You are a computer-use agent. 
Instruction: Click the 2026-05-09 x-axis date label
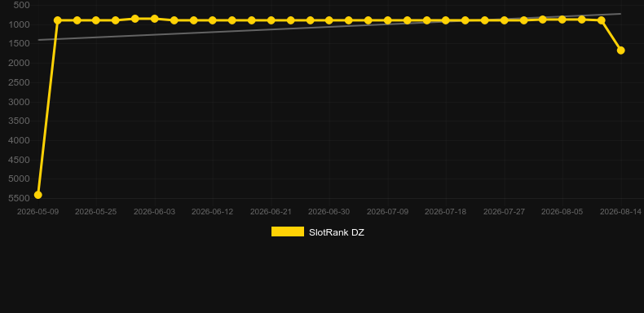pyautogui.click(x=37, y=212)
